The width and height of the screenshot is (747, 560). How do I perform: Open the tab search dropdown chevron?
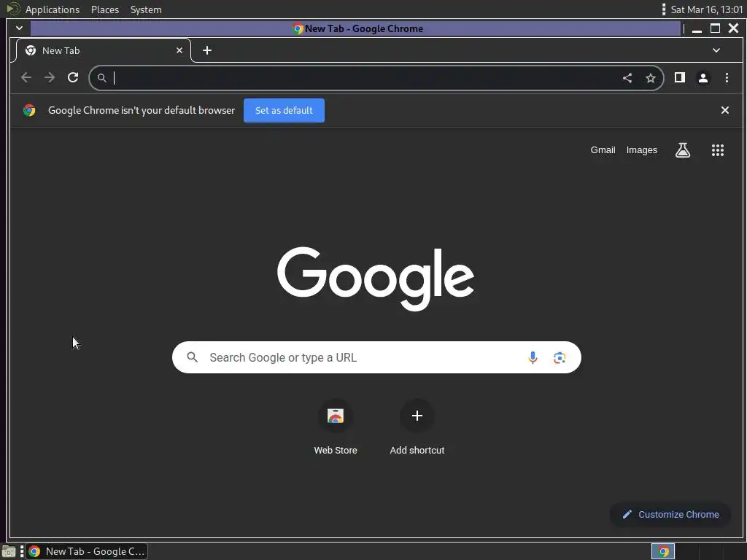716,50
